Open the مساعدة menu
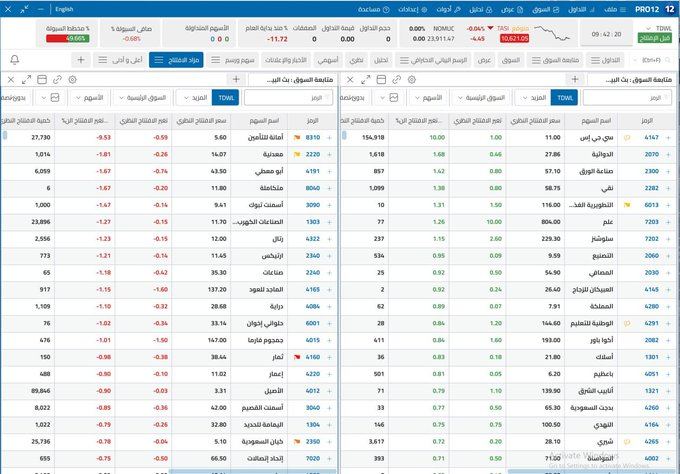 (x=373, y=9)
